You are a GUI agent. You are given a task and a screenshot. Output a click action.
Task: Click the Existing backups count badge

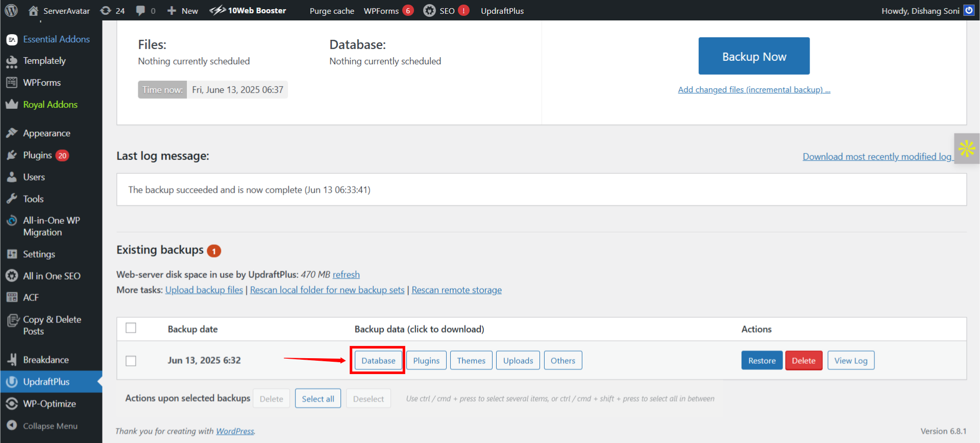coord(214,251)
